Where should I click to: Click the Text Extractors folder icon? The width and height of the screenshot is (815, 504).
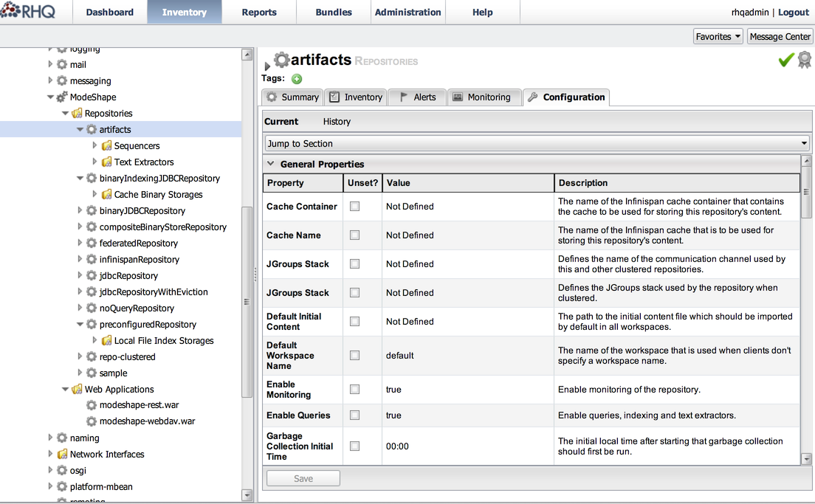pos(106,162)
